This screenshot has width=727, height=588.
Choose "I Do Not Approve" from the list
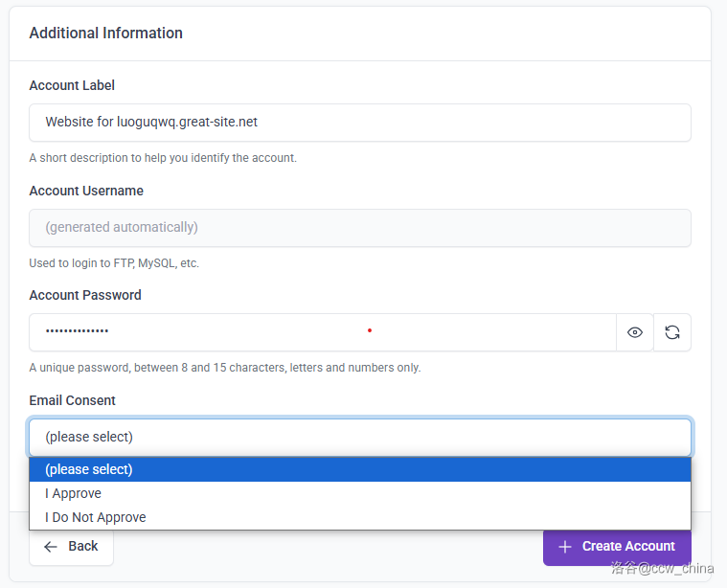[x=95, y=517]
